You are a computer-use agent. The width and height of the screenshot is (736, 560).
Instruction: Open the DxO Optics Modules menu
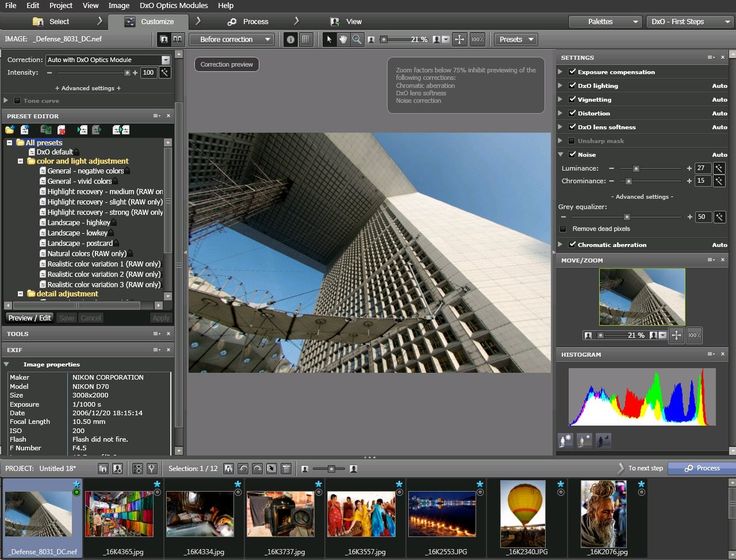(x=173, y=5)
